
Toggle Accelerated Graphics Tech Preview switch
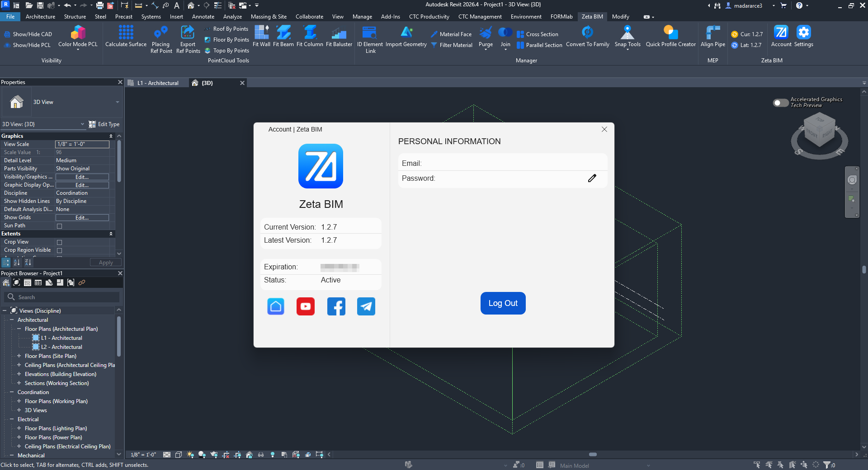[x=780, y=103]
